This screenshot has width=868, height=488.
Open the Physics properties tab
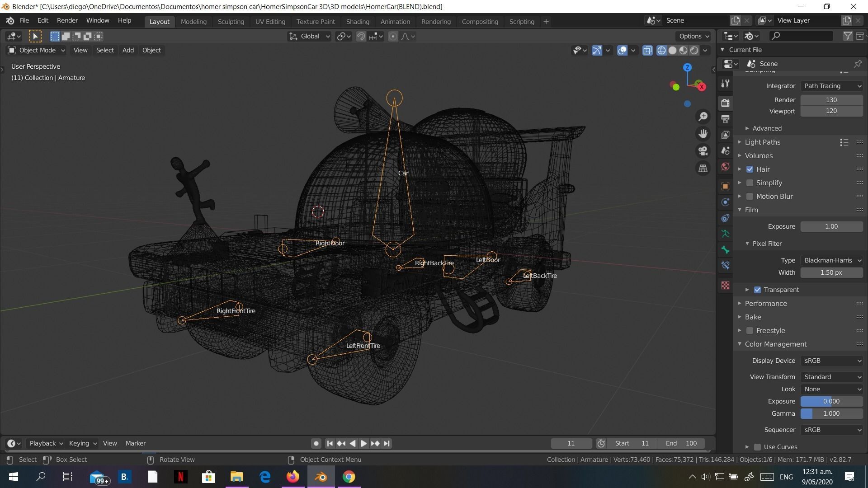(x=725, y=202)
